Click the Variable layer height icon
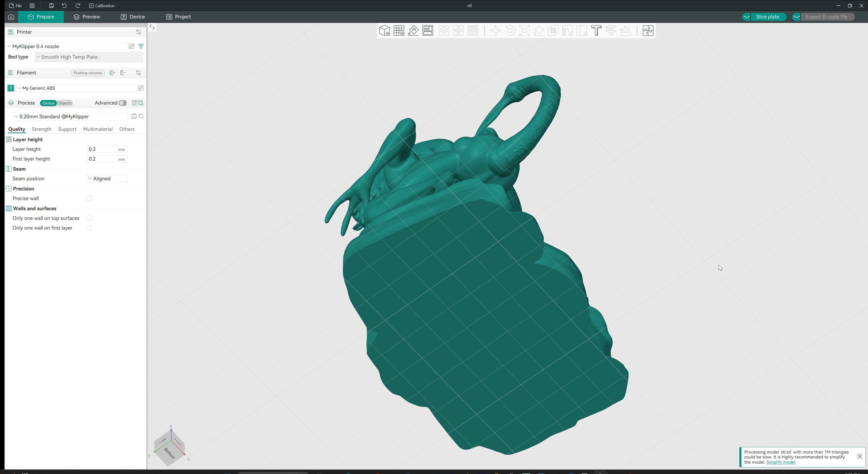This screenshot has height=474, width=868. coord(473,31)
